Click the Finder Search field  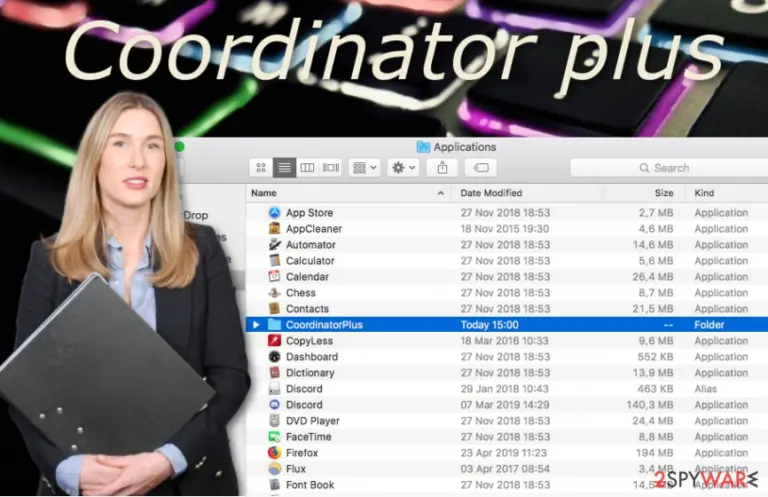[669, 168]
